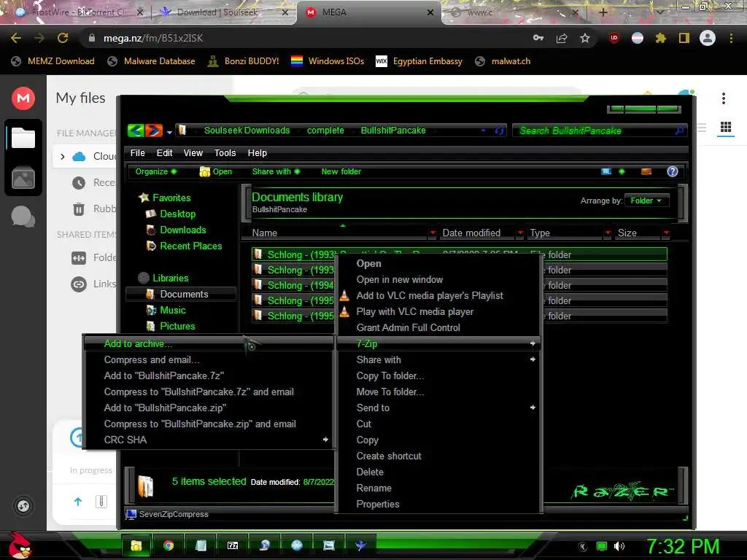
Task: Select Properties in the context menu
Action: [438, 504]
